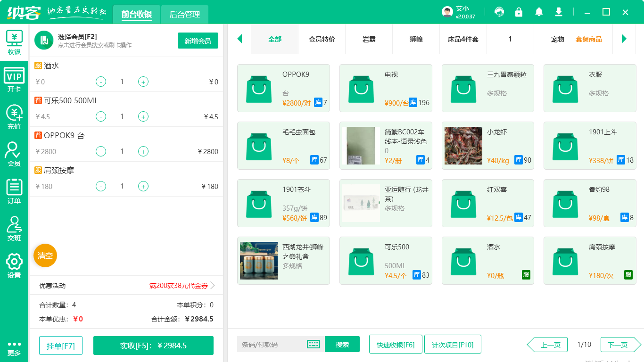
Task: Switch to the 后台管理 tab
Action: pos(185,15)
